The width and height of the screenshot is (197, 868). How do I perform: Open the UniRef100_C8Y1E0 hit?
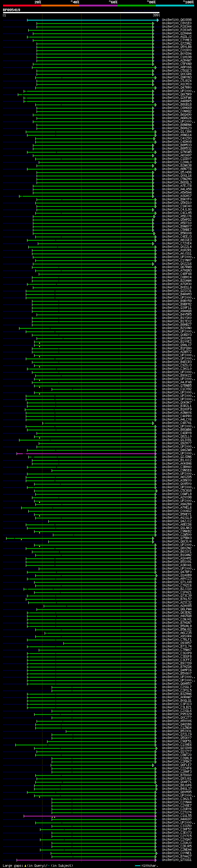(x=177, y=23)
